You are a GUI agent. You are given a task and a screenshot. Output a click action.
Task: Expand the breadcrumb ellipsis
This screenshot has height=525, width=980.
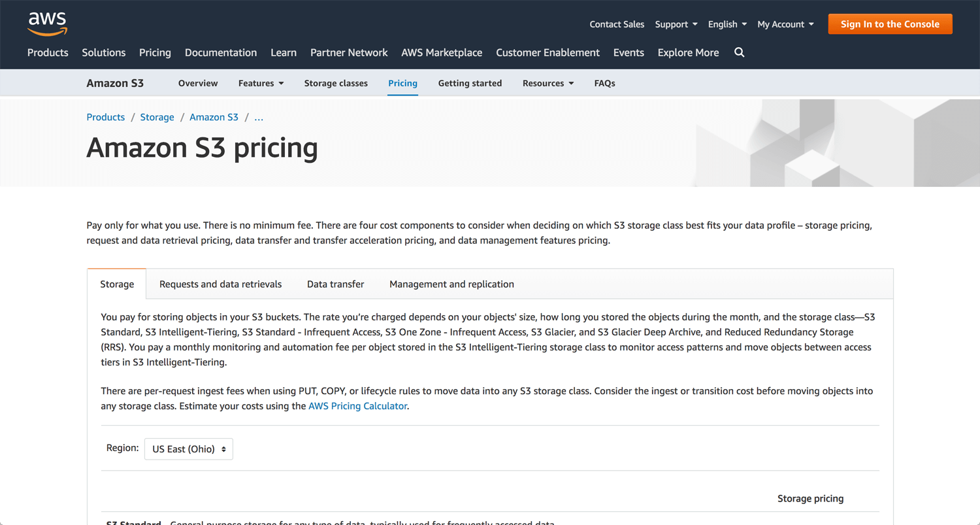coord(258,118)
